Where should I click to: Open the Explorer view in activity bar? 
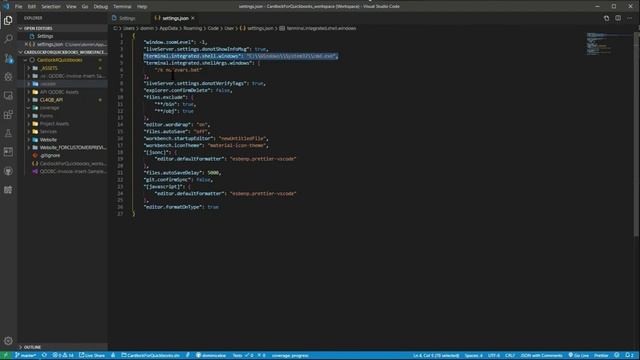[x=8, y=20]
